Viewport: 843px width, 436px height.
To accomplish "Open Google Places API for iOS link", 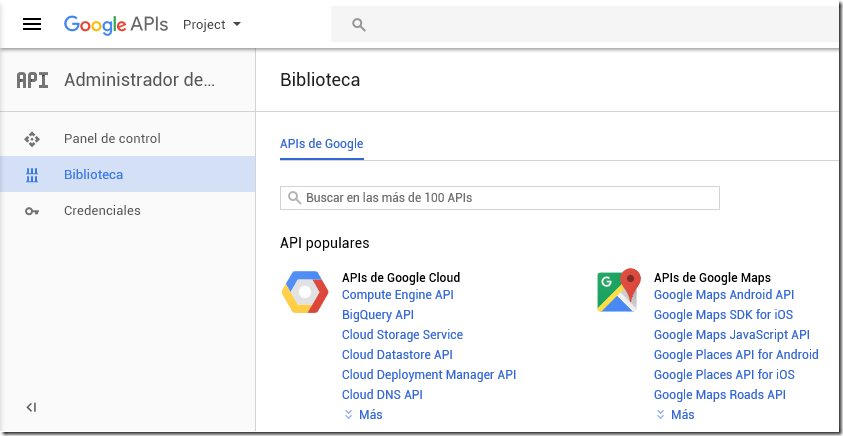I will 724,375.
